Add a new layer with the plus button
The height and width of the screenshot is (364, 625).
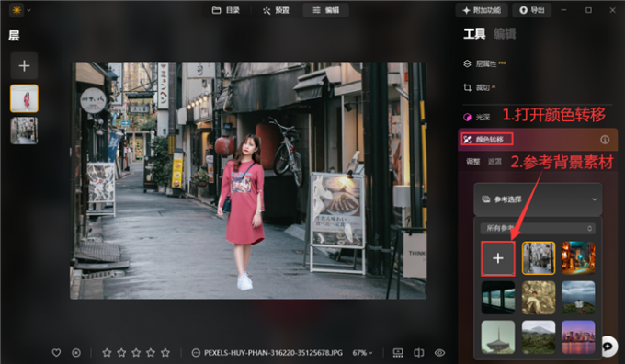(24, 65)
